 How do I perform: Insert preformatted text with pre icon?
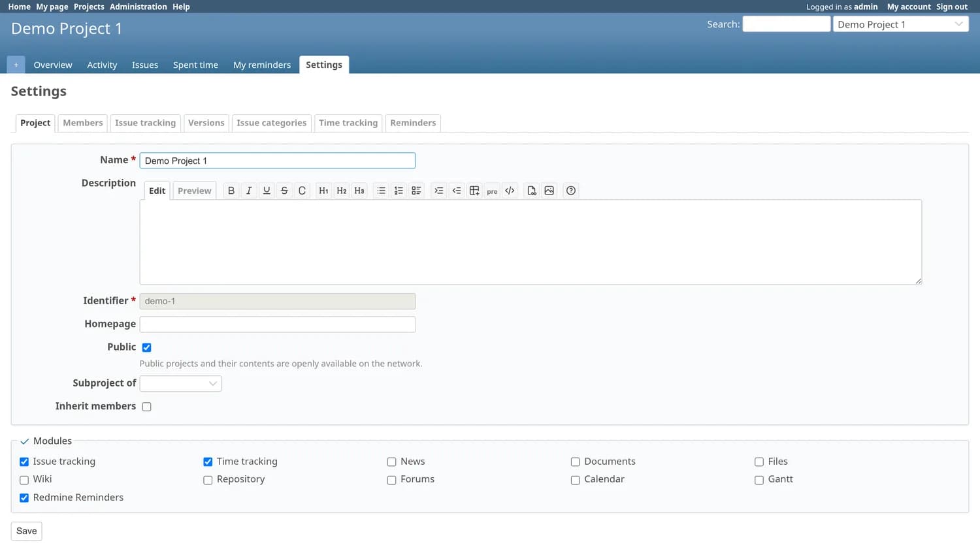[x=492, y=191]
